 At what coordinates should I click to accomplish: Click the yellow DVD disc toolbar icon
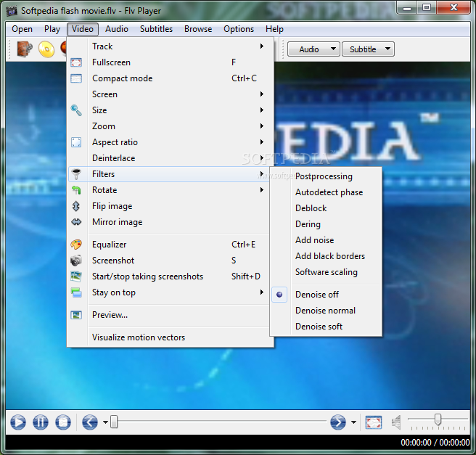(x=46, y=49)
